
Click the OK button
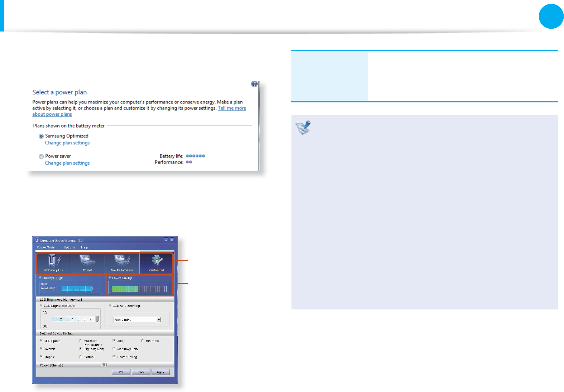click(x=121, y=372)
